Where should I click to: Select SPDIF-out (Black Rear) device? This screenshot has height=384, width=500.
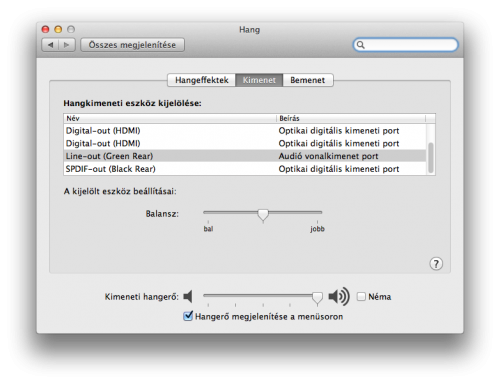(x=245, y=169)
